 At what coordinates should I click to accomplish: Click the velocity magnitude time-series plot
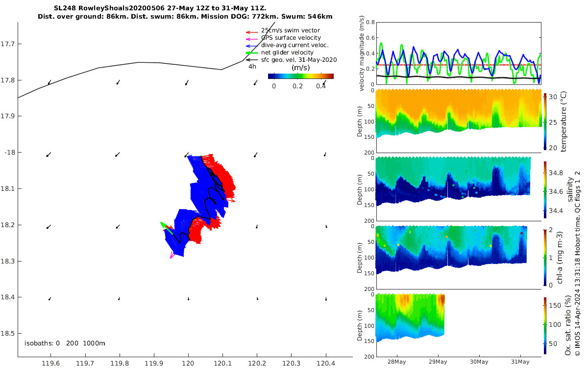(458, 53)
